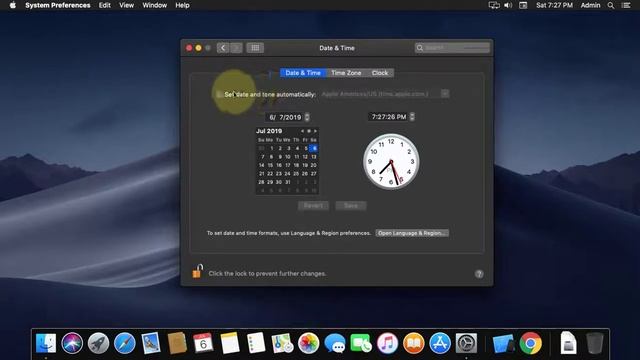Click the 7:27:26 PM time field
The image size is (640, 360).
389,117
